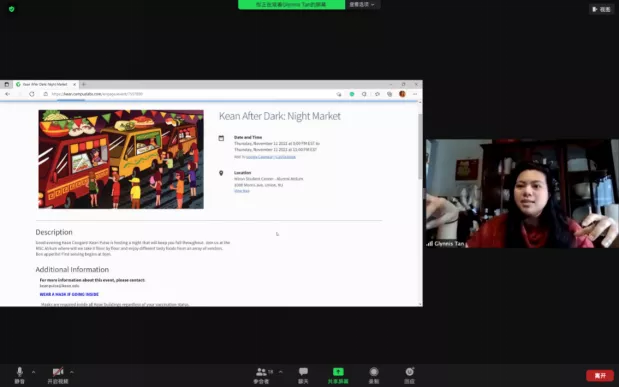Screen dimensions: 619x387
Task: Click the record button icon
Action: 374,372
